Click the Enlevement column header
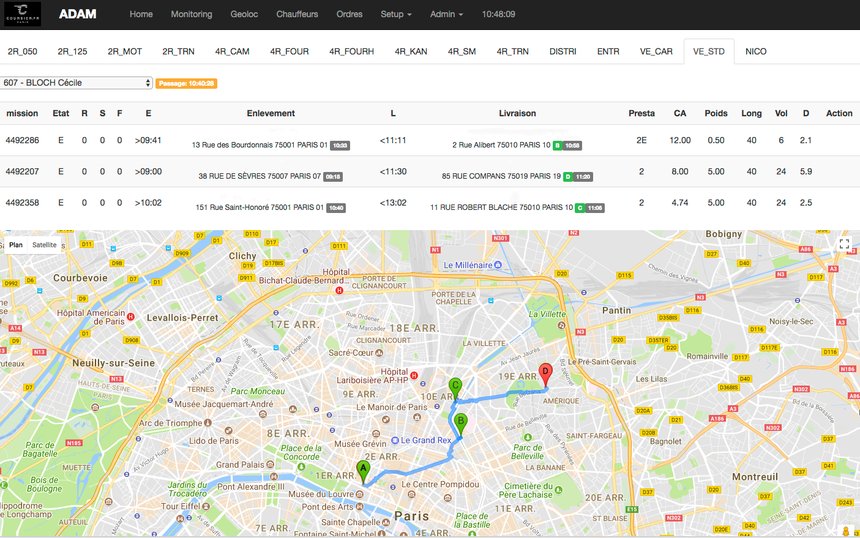The height and width of the screenshot is (538, 860). 271,114
